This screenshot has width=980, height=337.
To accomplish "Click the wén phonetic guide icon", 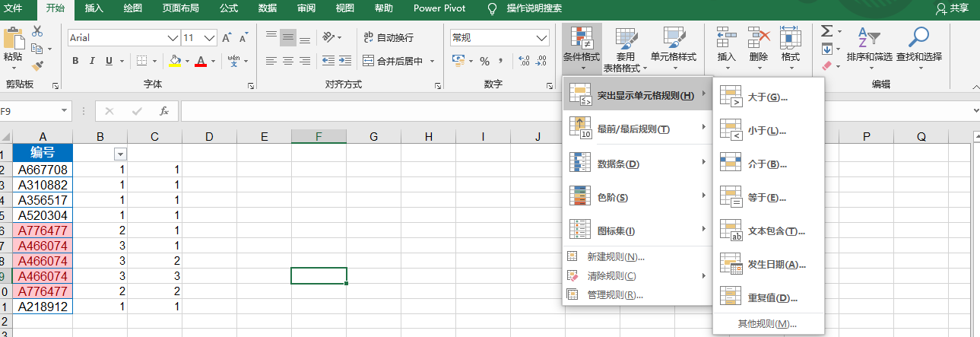I will (234, 61).
